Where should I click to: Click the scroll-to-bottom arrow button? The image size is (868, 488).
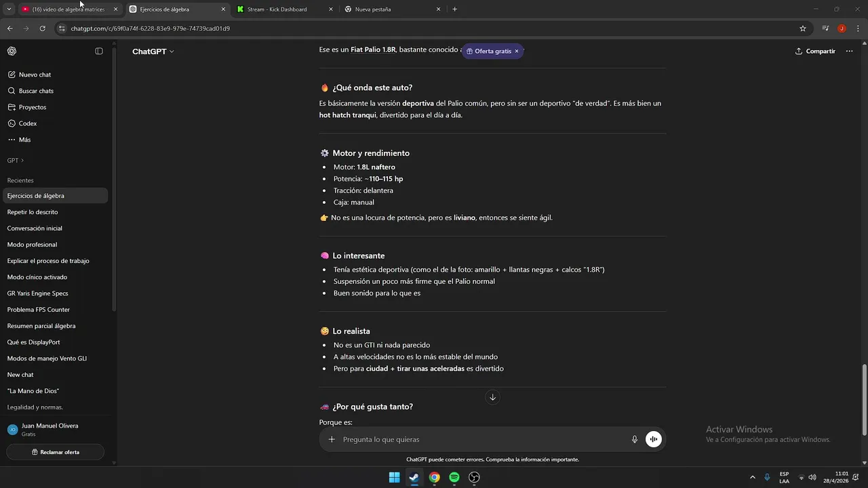[492, 397]
